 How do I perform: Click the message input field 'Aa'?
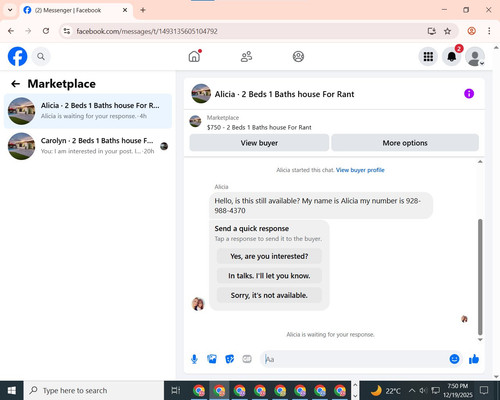click(x=354, y=359)
